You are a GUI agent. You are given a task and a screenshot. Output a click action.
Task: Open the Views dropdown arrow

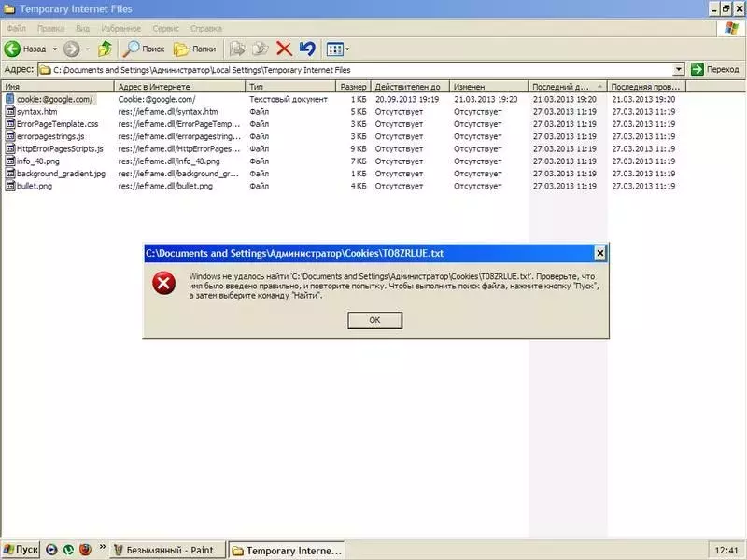click(x=347, y=49)
